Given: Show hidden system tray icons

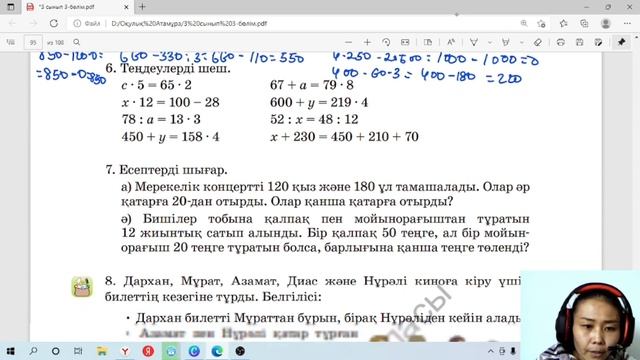Looking at the screenshot, I should click(491, 351).
